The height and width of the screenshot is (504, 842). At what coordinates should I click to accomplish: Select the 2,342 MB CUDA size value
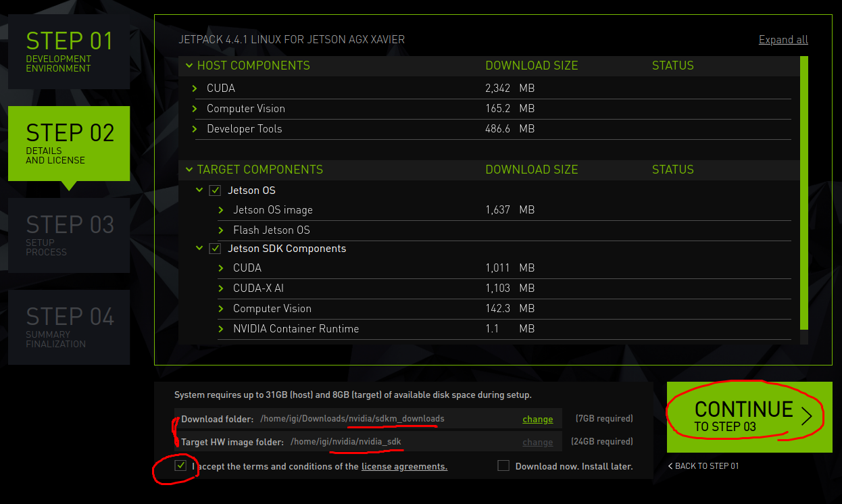click(510, 89)
